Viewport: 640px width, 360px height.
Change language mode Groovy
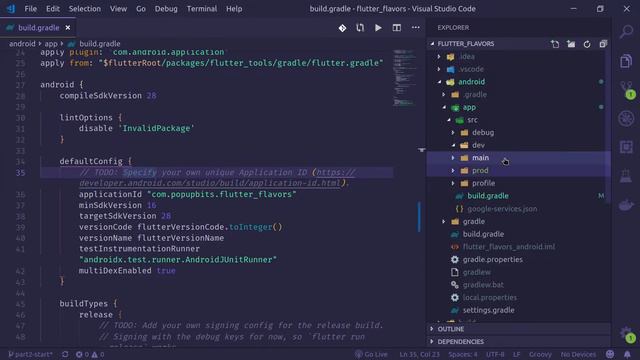(x=540, y=354)
